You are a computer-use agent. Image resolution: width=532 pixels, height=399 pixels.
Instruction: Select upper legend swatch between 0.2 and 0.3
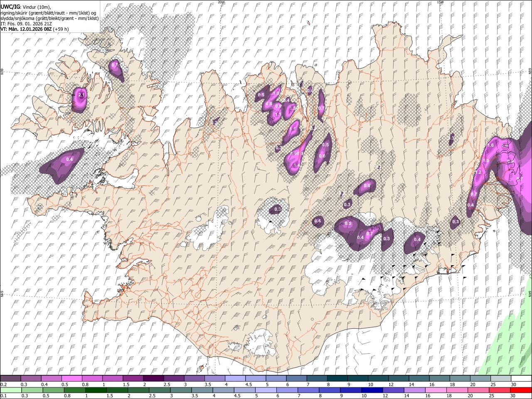[x=10, y=379]
